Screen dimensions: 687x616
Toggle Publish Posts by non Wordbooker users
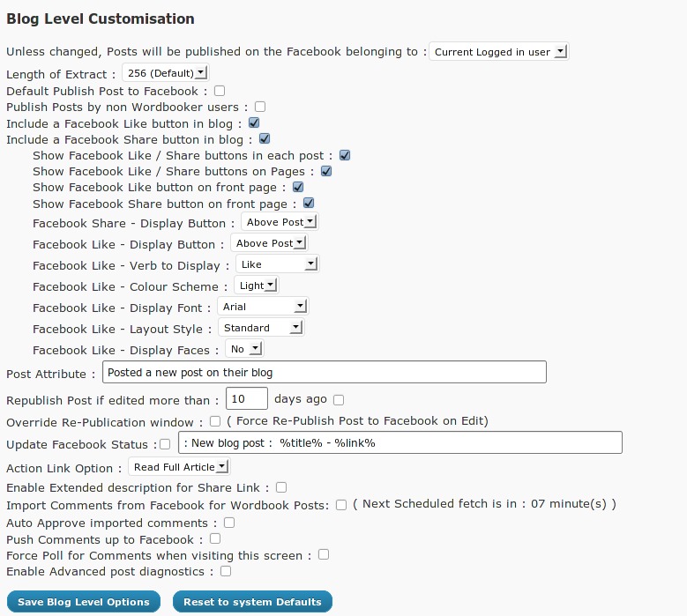pyautogui.click(x=260, y=107)
